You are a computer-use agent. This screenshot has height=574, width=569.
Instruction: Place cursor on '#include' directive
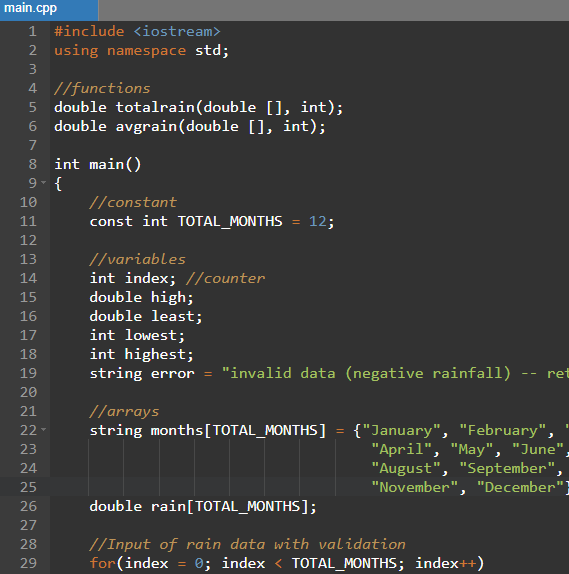pos(89,31)
